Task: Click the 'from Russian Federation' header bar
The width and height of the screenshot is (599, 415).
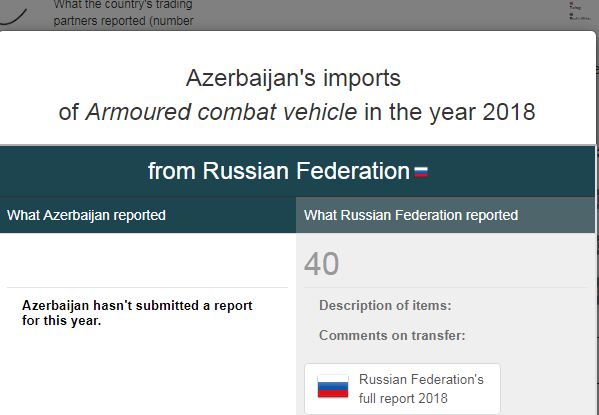Action: [x=298, y=171]
